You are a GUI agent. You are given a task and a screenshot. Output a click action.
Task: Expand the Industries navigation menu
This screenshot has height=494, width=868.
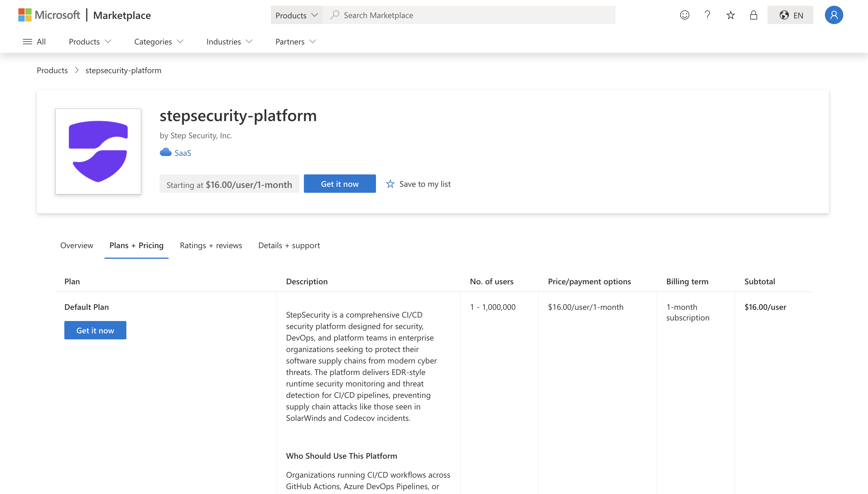tap(229, 41)
